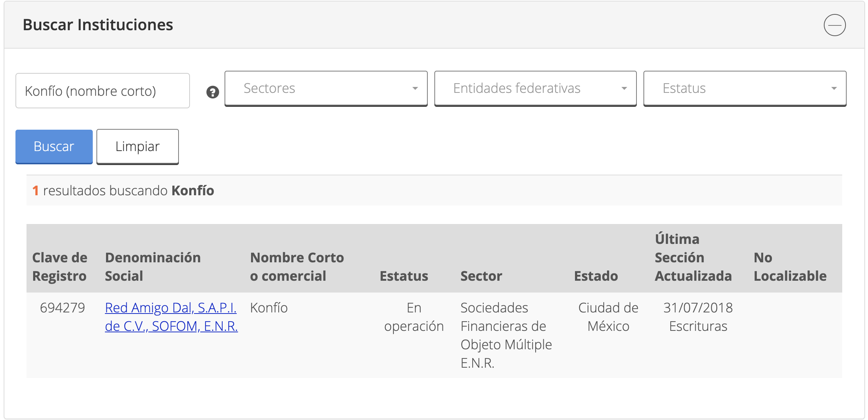The height and width of the screenshot is (420, 868).
Task: Open the Sectores dropdown
Action: click(325, 88)
